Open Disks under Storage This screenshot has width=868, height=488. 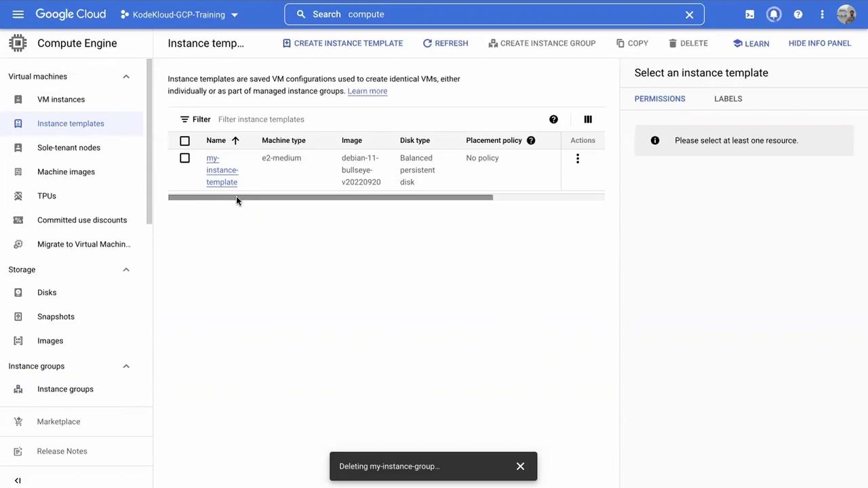(47, 293)
